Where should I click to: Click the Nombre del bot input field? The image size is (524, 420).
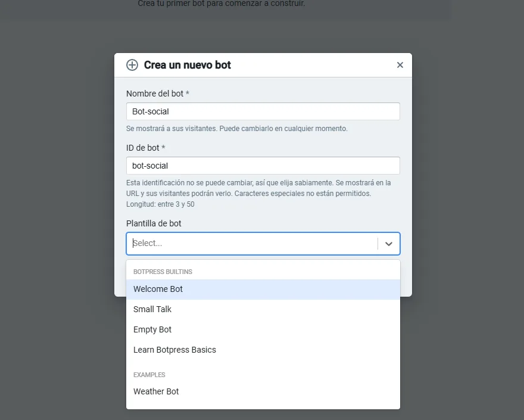pyautogui.click(x=262, y=111)
